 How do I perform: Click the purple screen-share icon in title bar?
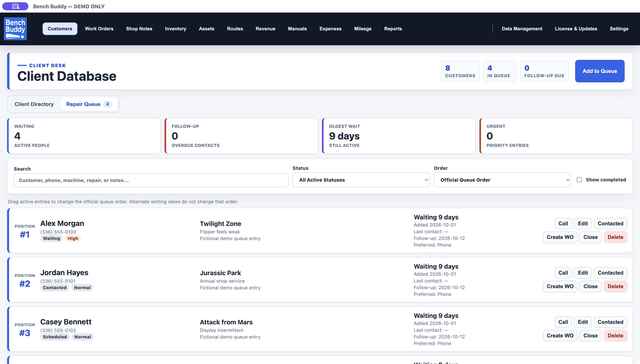[16, 6]
